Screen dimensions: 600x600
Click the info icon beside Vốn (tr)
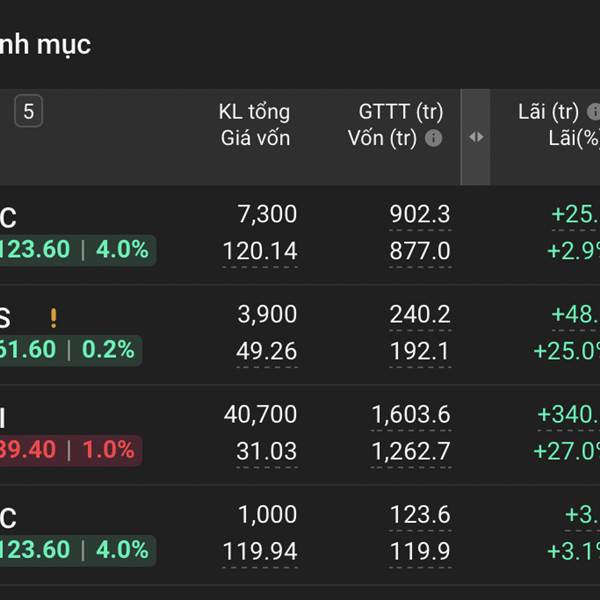point(433,139)
